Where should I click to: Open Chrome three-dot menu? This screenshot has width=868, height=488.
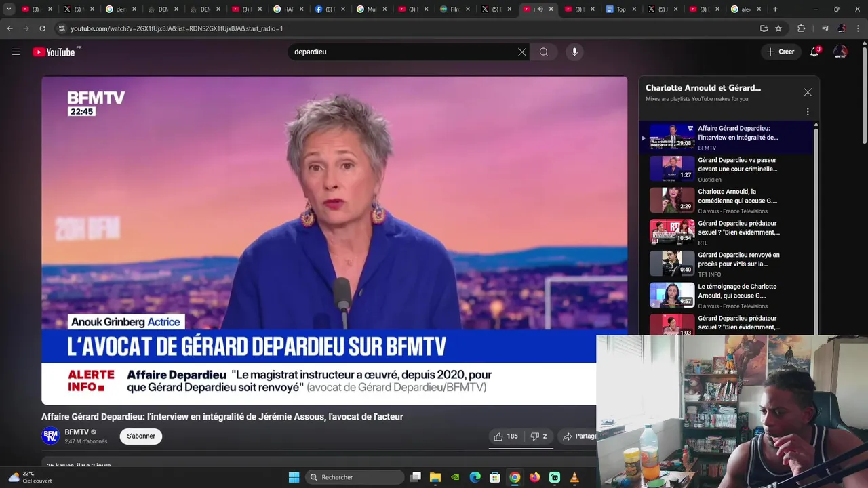(859, 28)
